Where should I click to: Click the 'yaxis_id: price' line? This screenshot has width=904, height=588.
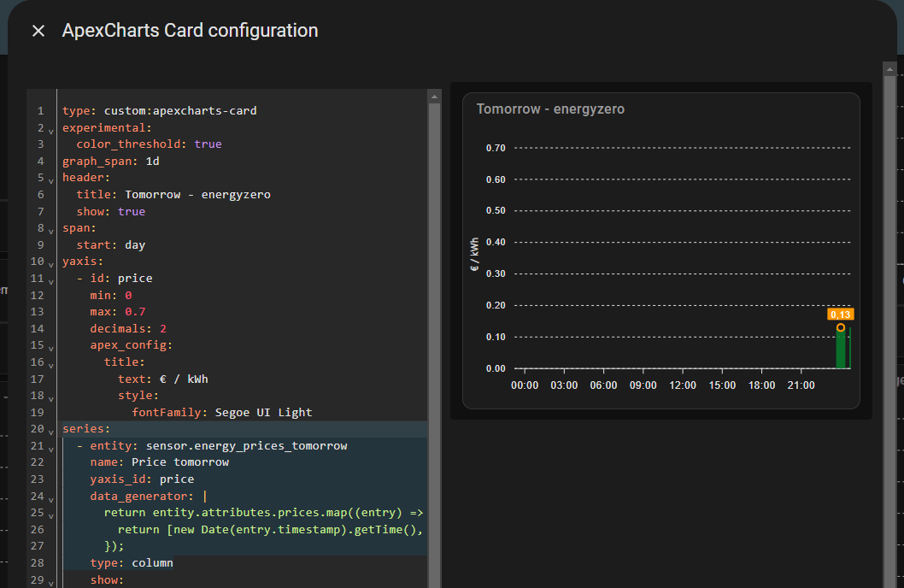[142, 479]
